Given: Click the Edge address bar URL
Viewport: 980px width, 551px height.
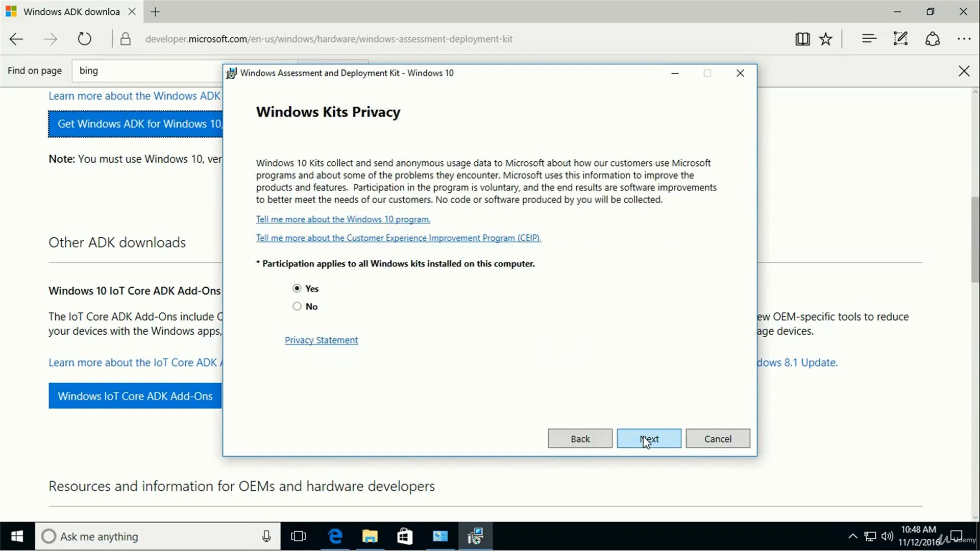Looking at the screenshot, I should 329,39.
